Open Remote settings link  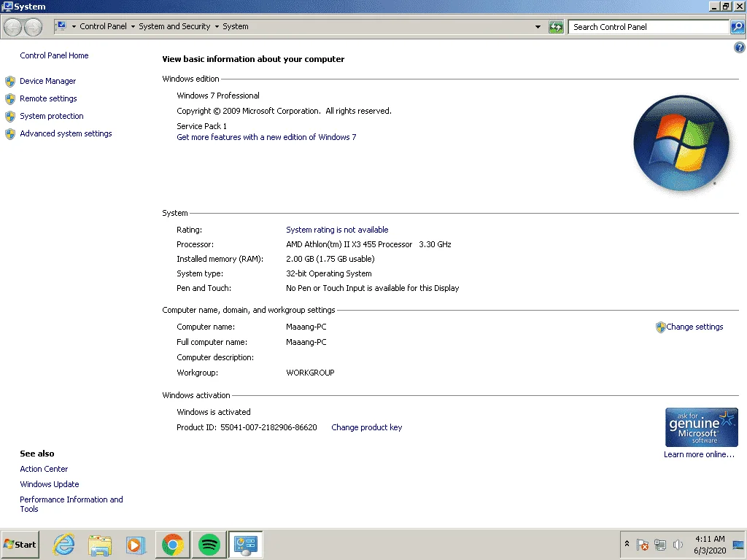coord(48,98)
